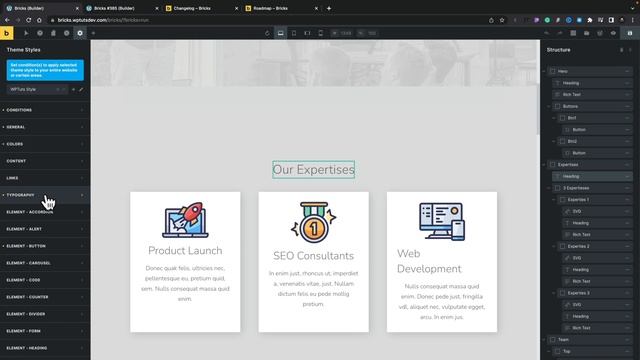This screenshot has width=640, height=360.
Task: Open Element - Form settings
Action: [45, 331]
